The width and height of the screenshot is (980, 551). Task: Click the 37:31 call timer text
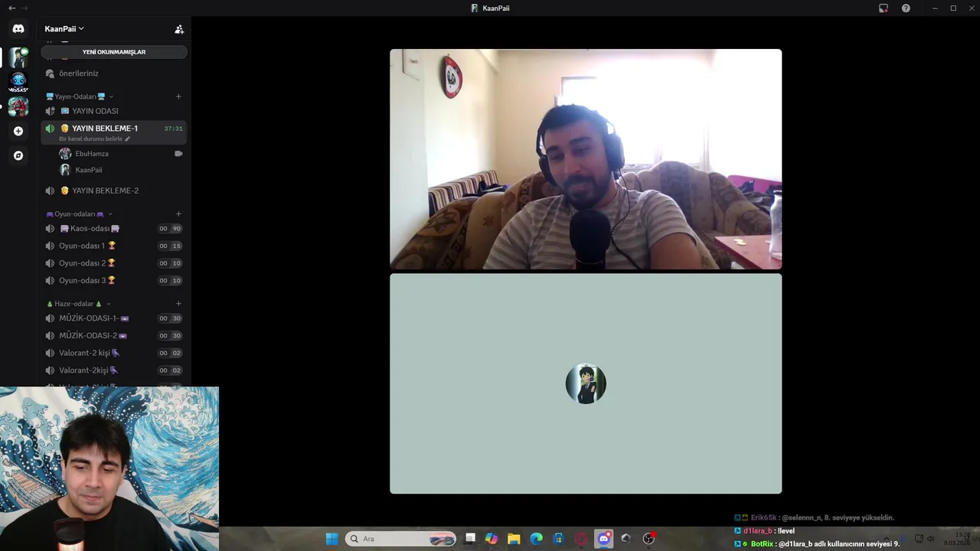coord(173,129)
